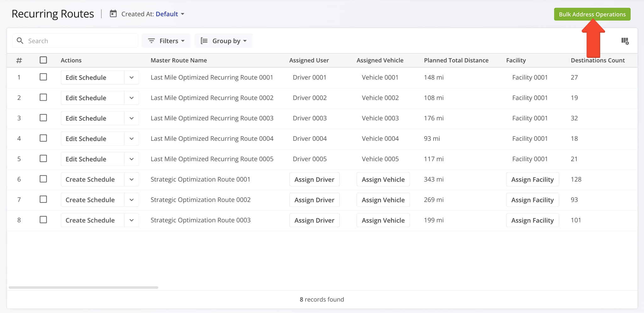Expand actions chevron for Strategic Route 0001
This screenshot has height=313, width=644.
131,179
